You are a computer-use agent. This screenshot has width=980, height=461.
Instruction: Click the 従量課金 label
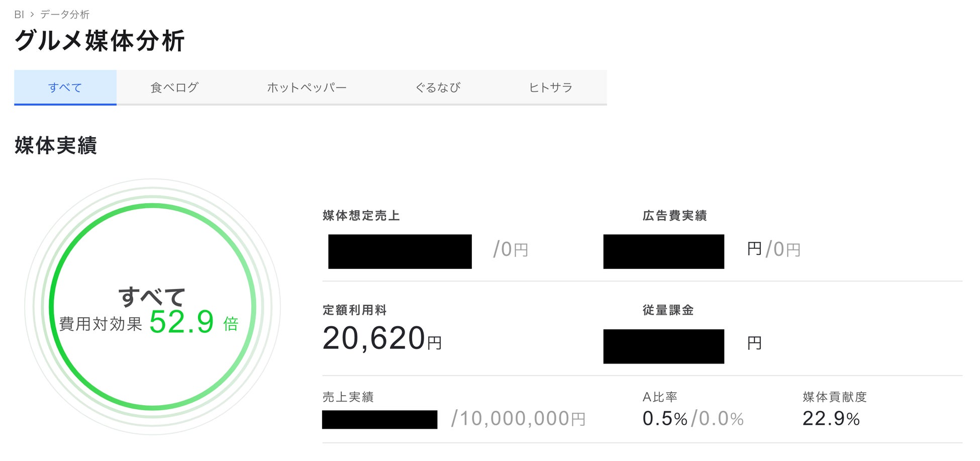[x=668, y=310]
